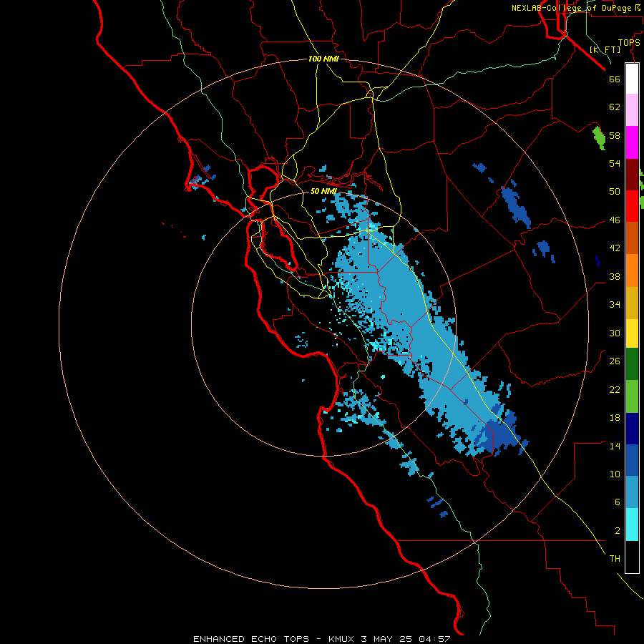Select the dark green legend swatch
Screen dimensions: 644x644
click(632, 364)
